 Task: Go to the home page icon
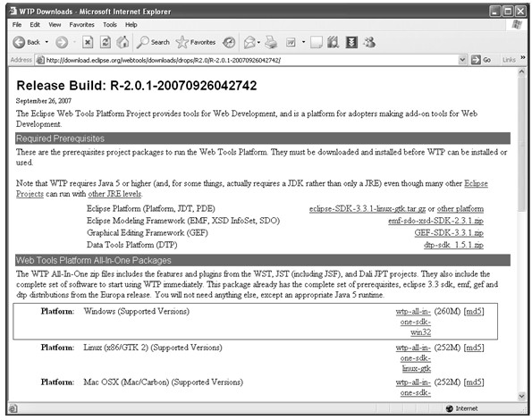pos(122,42)
